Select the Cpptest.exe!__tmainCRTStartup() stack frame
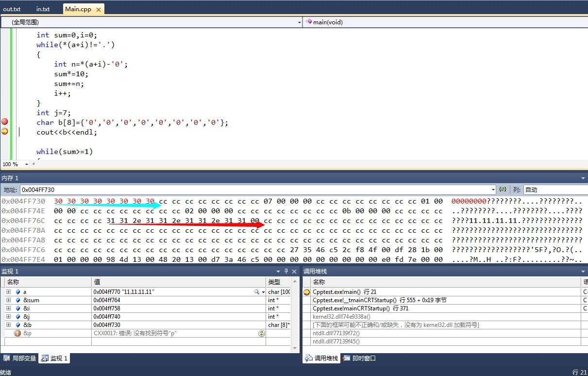 (x=380, y=300)
